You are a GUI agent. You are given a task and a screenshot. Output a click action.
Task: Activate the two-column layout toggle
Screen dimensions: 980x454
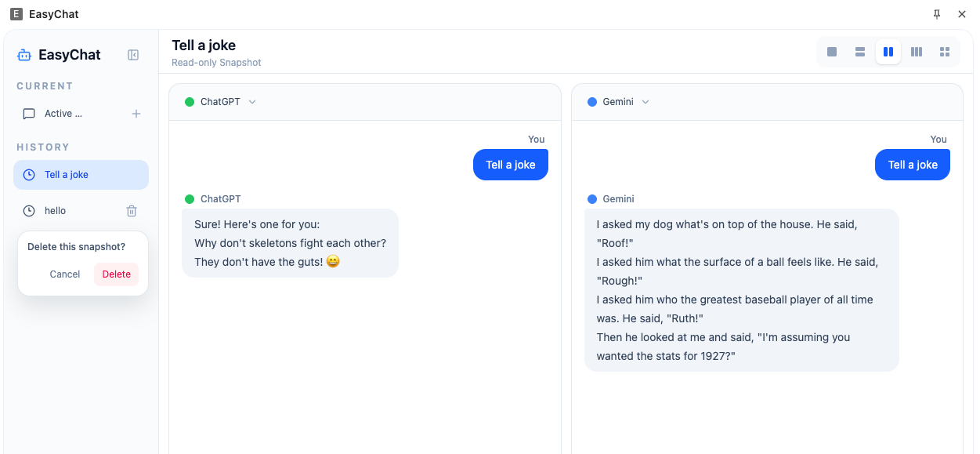tap(888, 52)
